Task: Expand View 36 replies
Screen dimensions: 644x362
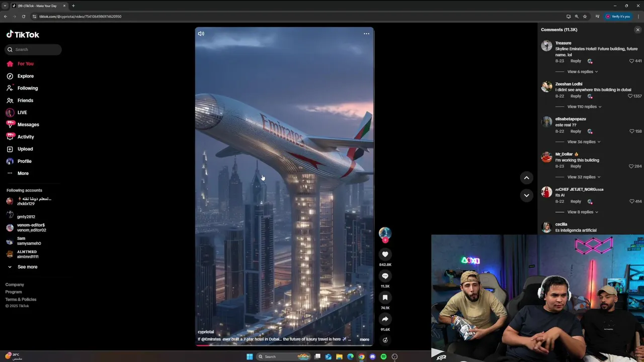Action: coord(584,142)
